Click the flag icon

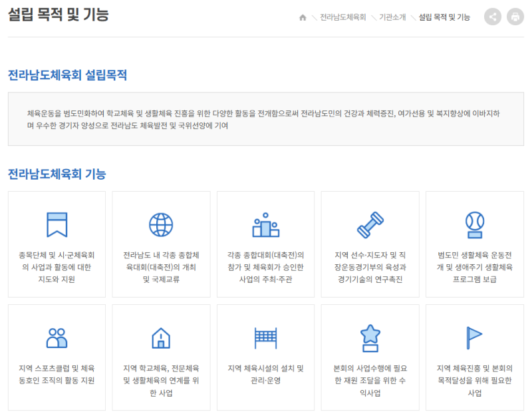474,338
